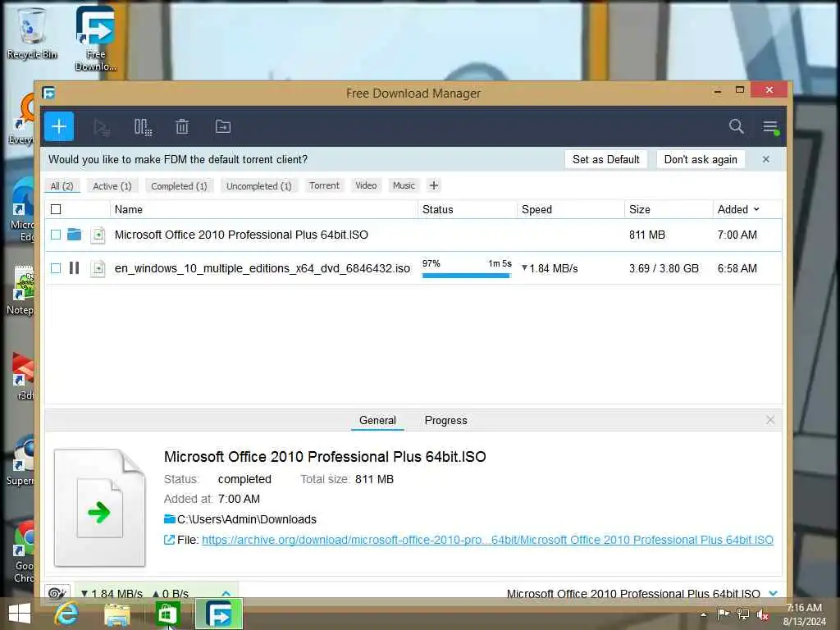Check the select-all checkbox in header

pyautogui.click(x=56, y=209)
